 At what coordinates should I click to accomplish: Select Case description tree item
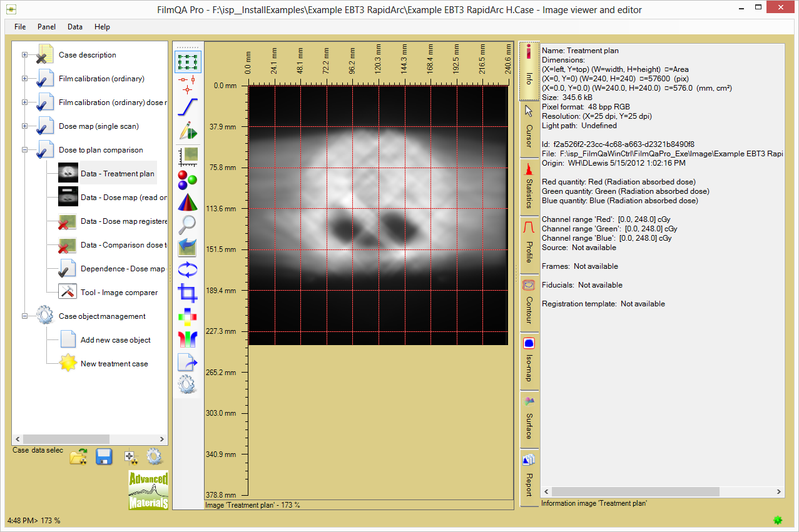[88, 55]
